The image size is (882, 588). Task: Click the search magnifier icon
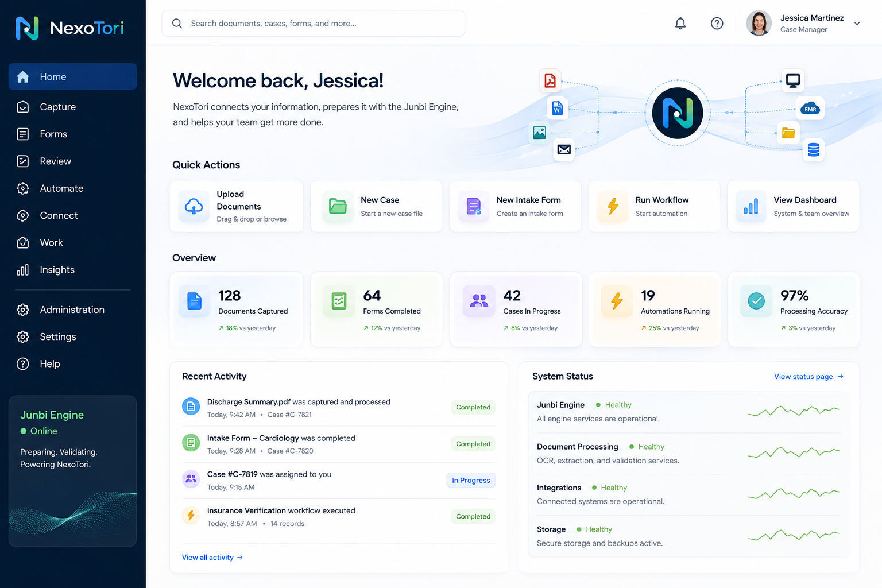(177, 24)
